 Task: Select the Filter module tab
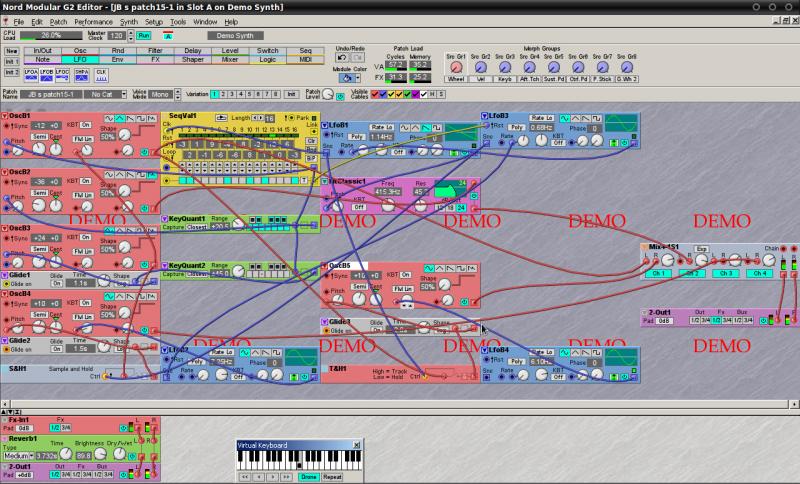click(155, 50)
